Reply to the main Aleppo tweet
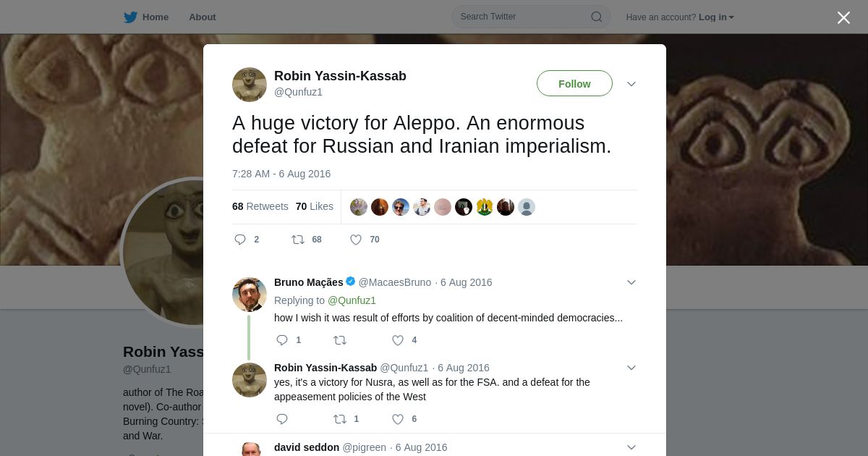Image resolution: width=868 pixels, height=456 pixels. click(240, 240)
